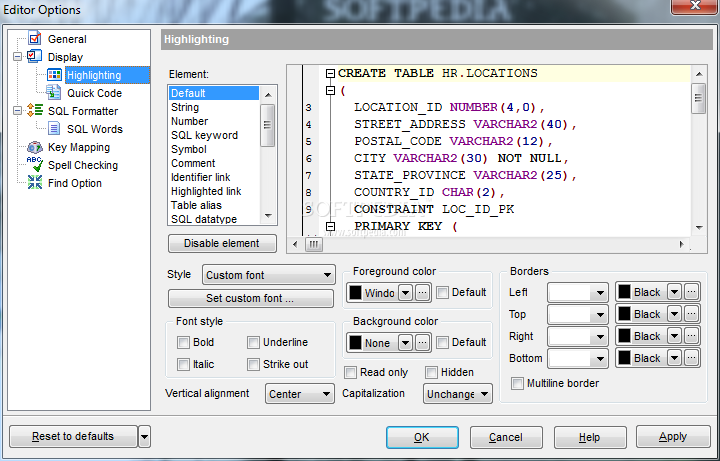Collapse the PRIMARY KEY fold marker
Screen dimensions: 720x461
(330, 226)
